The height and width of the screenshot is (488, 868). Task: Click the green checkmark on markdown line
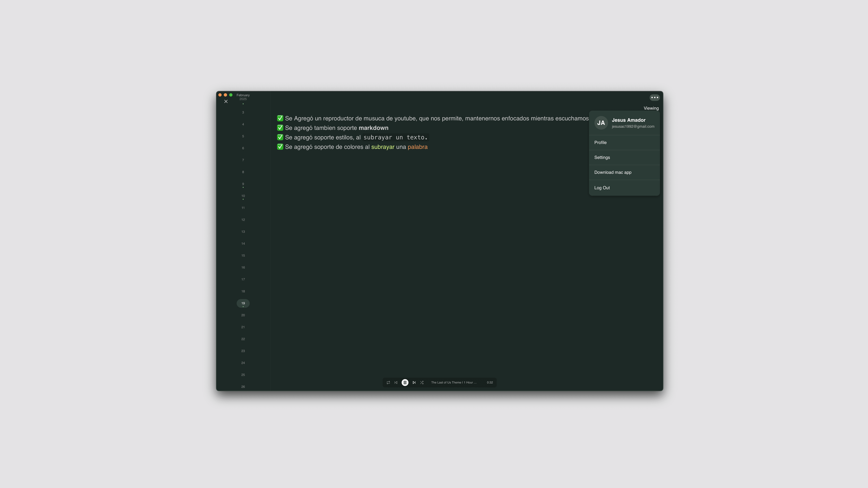[x=280, y=128]
